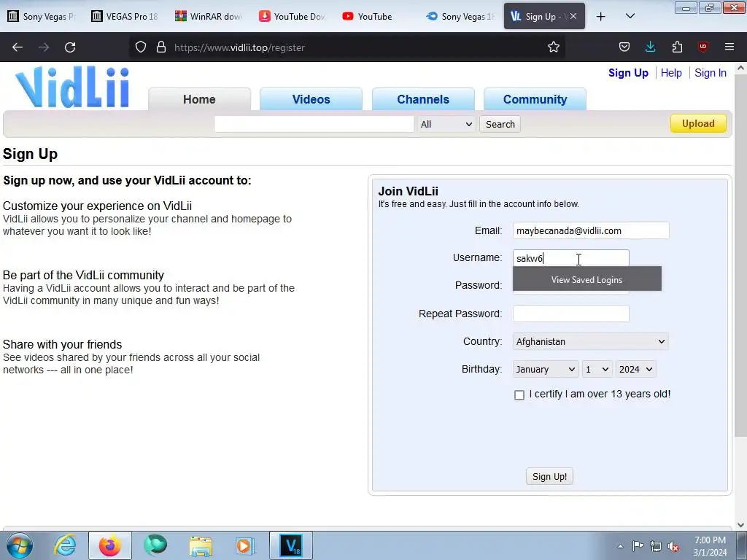Click the browser forward arrow
747x560 pixels.
44,47
